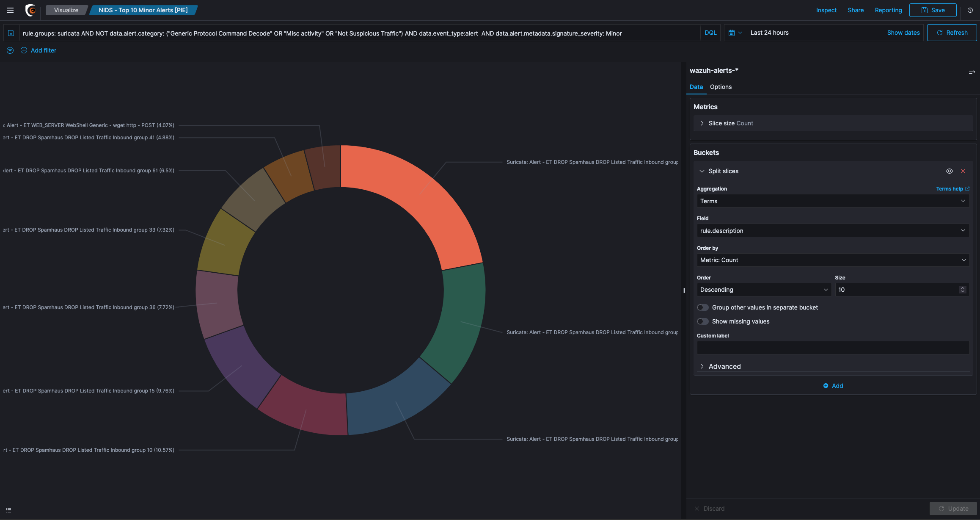This screenshot has width=980, height=520.
Task: Click the saved query disk icon
Action: click(x=11, y=33)
